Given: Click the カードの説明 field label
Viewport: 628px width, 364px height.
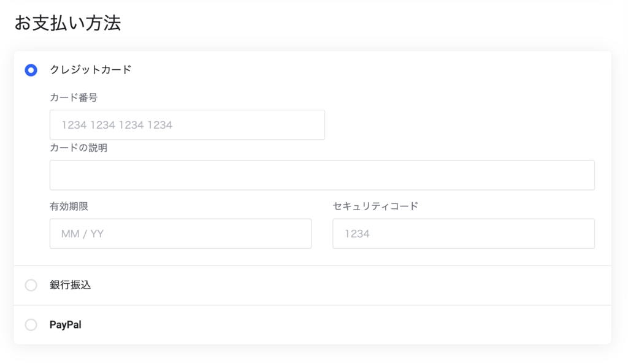Looking at the screenshot, I should tap(78, 148).
